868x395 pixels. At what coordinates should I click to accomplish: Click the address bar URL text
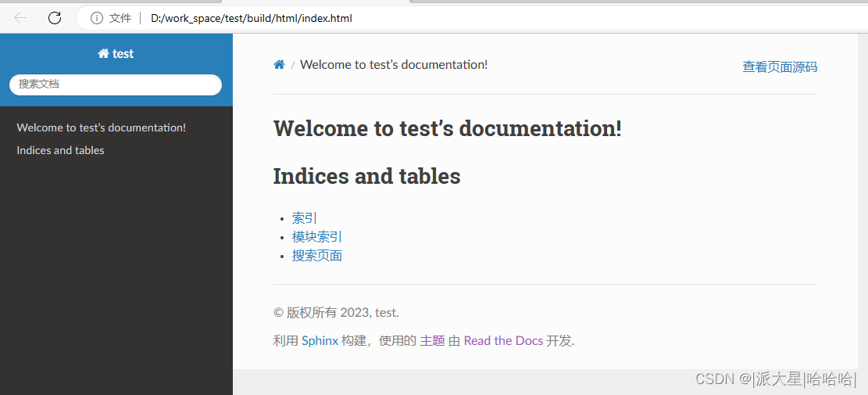point(252,18)
